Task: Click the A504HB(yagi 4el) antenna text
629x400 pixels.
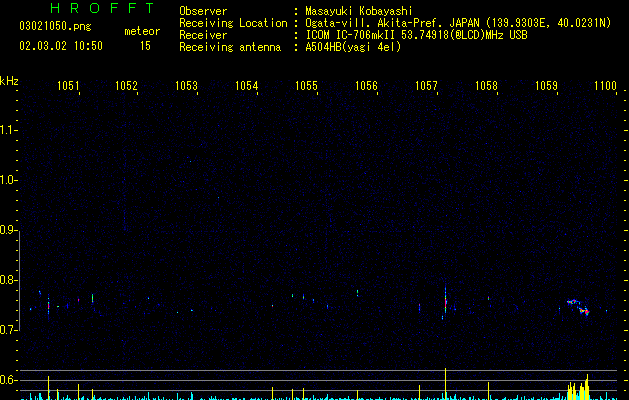Action: [353, 47]
